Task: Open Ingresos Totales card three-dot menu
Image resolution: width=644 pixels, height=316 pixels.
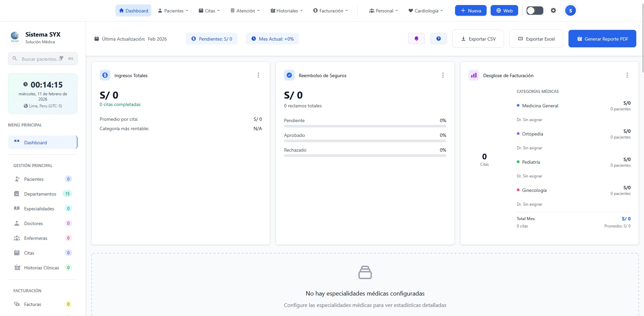Action: pos(258,75)
